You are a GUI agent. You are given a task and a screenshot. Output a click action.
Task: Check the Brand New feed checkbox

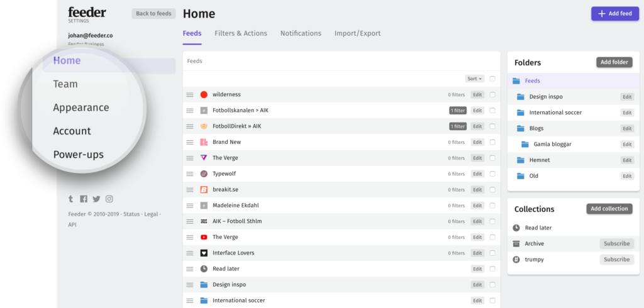[x=492, y=142]
